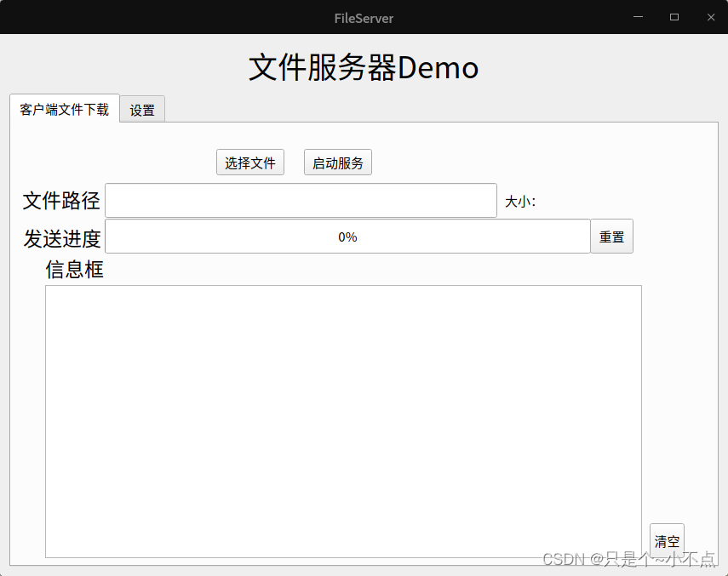Click the 重置 button next to progress bar
This screenshot has height=576, width=728.
611,237
